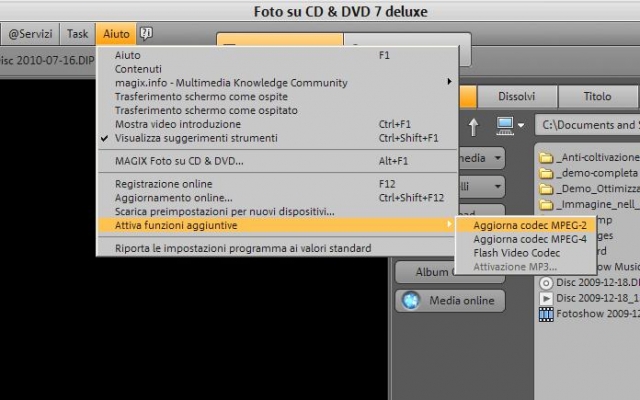Select _Anti-coltivazione folder name
Image resolution: width=640 pixels, height=400 pixels.
tap(598, 158)
